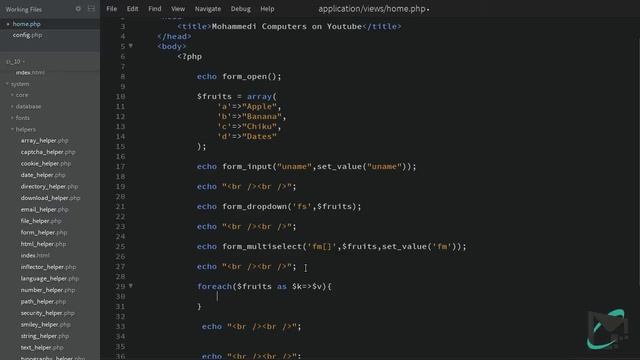Click the 'c'=>"Chiku" array entry
This screenshot has width=640, height=360.
(249, 127)
